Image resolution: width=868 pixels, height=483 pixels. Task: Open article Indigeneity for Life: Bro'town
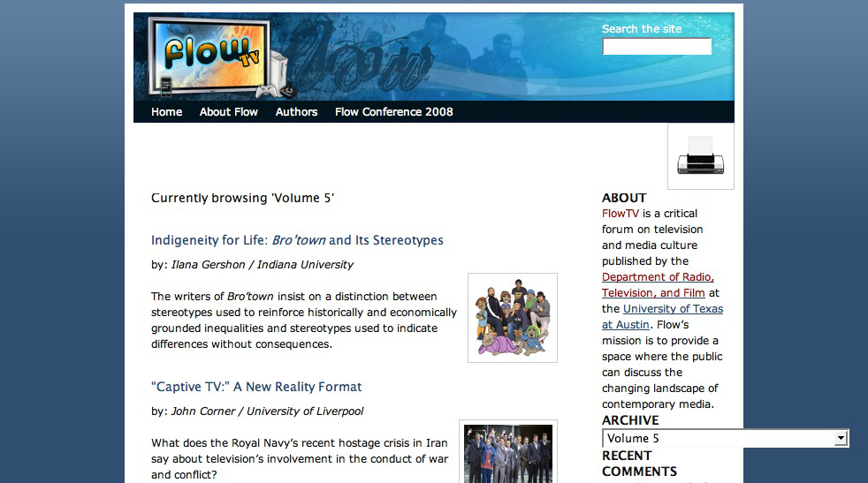coord(297,240)
